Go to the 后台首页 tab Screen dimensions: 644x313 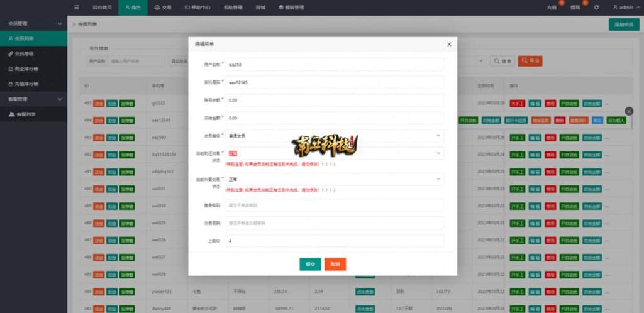click(x=102, y=8)
